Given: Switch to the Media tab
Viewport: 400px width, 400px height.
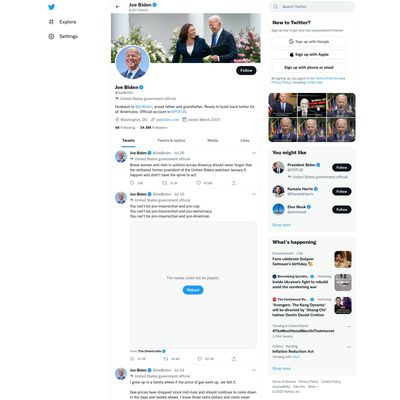Looking at the screenshot, I should tap(213, 140).
